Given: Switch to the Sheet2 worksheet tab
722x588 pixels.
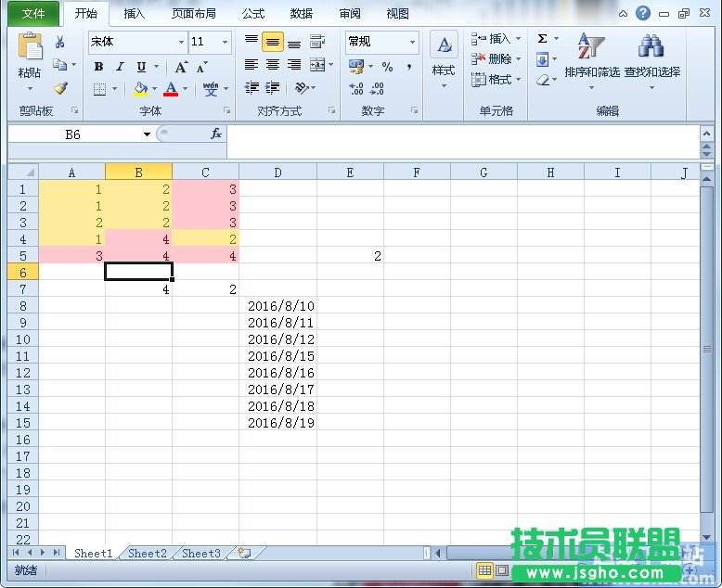Looking at the screenshot, I should pos(147,554).
